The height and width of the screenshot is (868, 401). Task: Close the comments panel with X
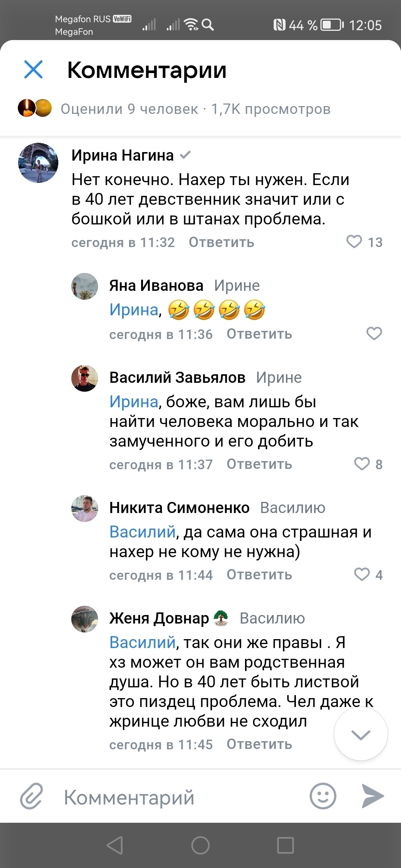(x=33, y=70)
